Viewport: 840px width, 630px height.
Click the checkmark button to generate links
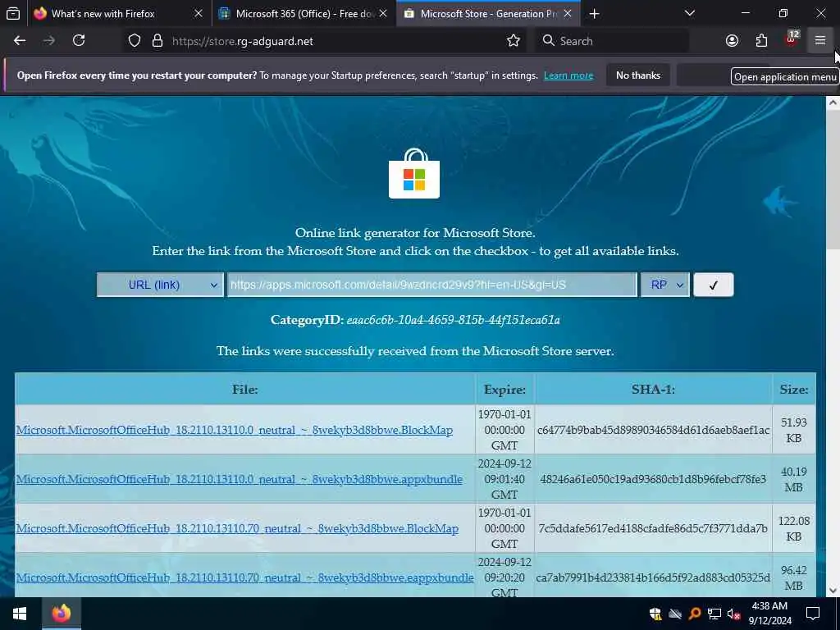(714, 285)
